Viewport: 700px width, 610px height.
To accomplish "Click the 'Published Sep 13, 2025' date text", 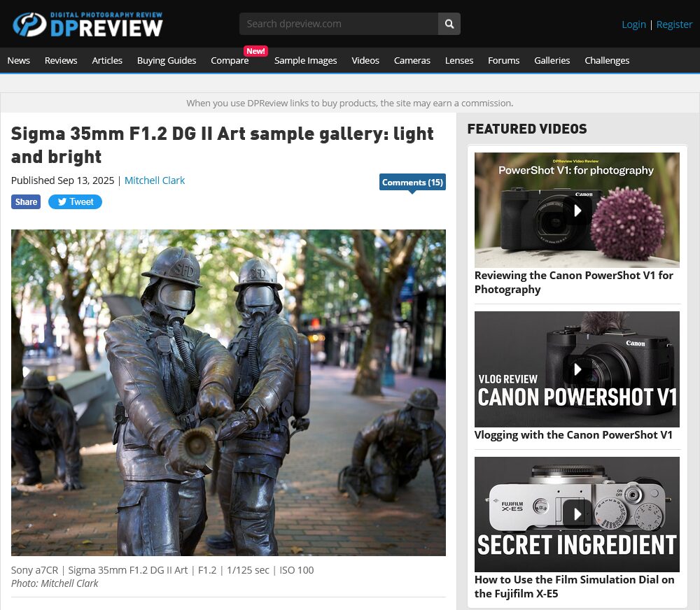I will [x=62, y=180].
